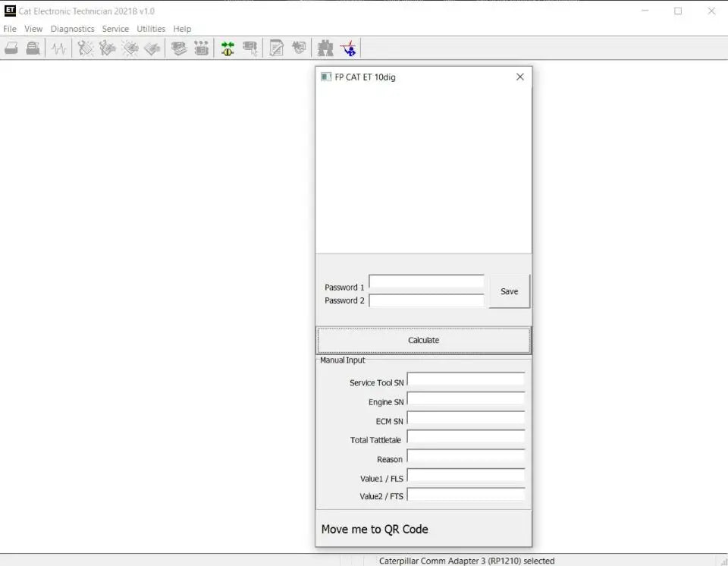
Task: Click the diagnostic tests wrench icon
Action: [86, 47]
